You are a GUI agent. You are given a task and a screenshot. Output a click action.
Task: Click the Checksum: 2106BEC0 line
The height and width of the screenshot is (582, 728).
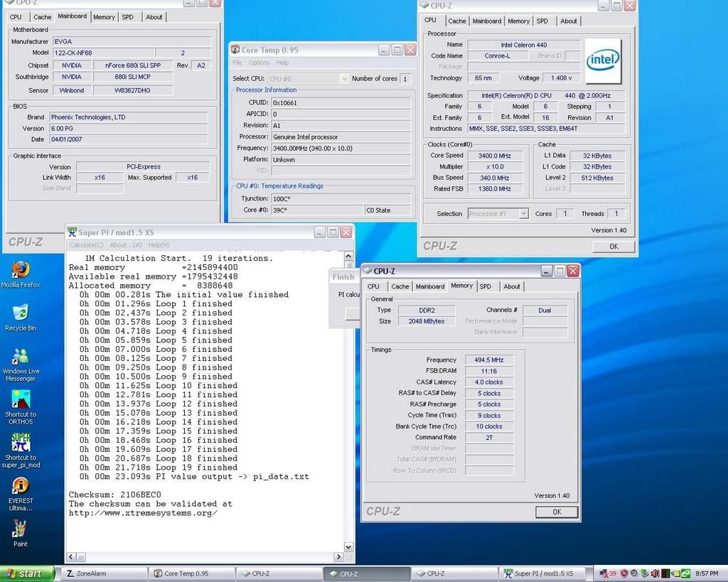(x=115, y=495)
